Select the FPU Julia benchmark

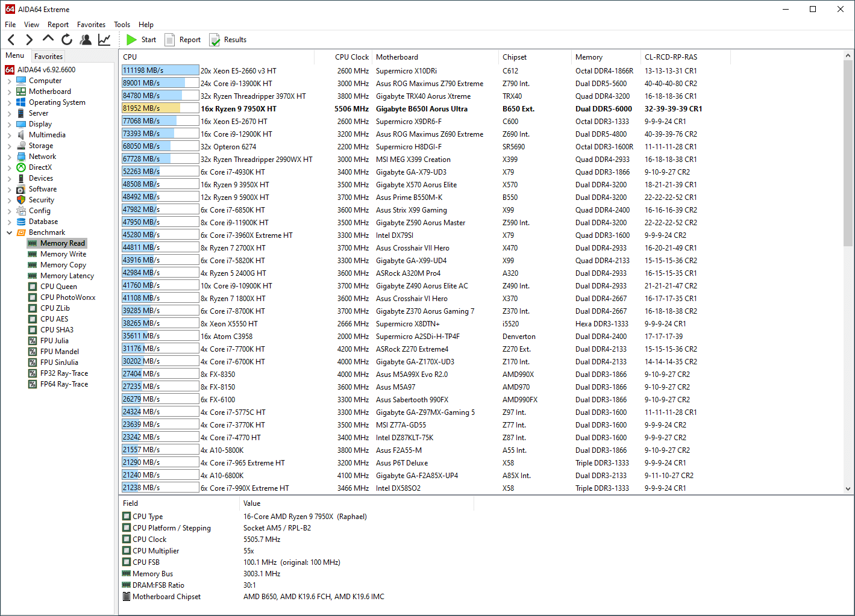(x=54, y=341)
